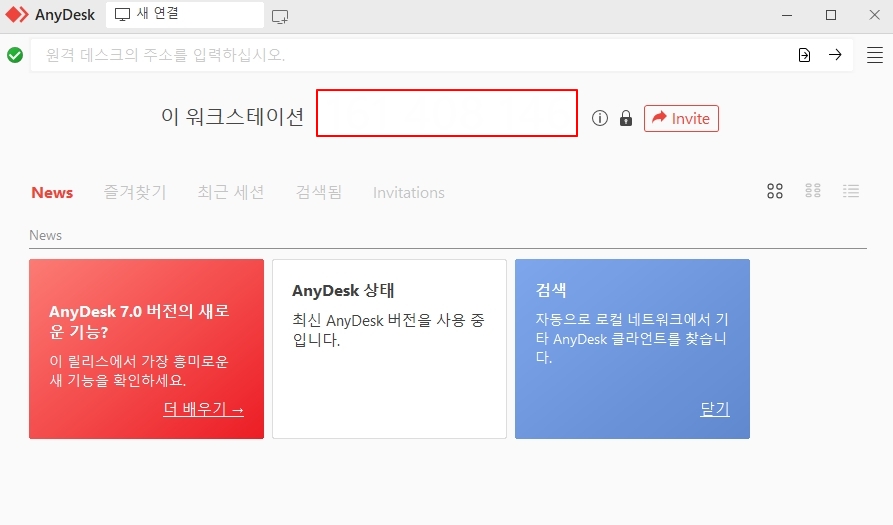Click the 이 워크스테이션 label

232,117
